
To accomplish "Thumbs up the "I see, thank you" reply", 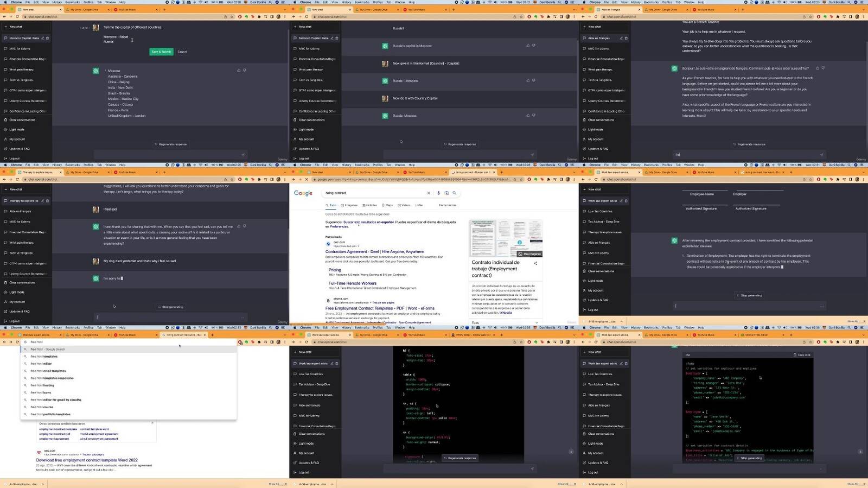I will click(239, 226).
